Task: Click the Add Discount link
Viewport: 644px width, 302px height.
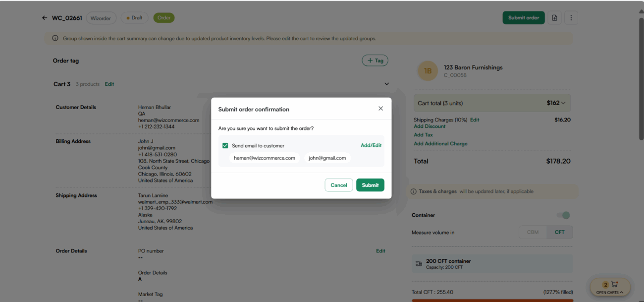Action: [429, 126]
